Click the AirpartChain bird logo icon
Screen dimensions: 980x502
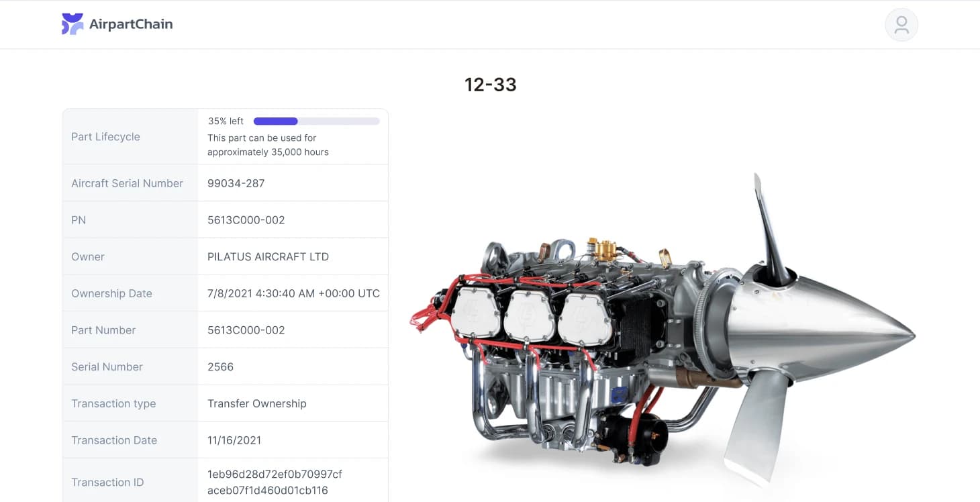click(x=72, y=23)
